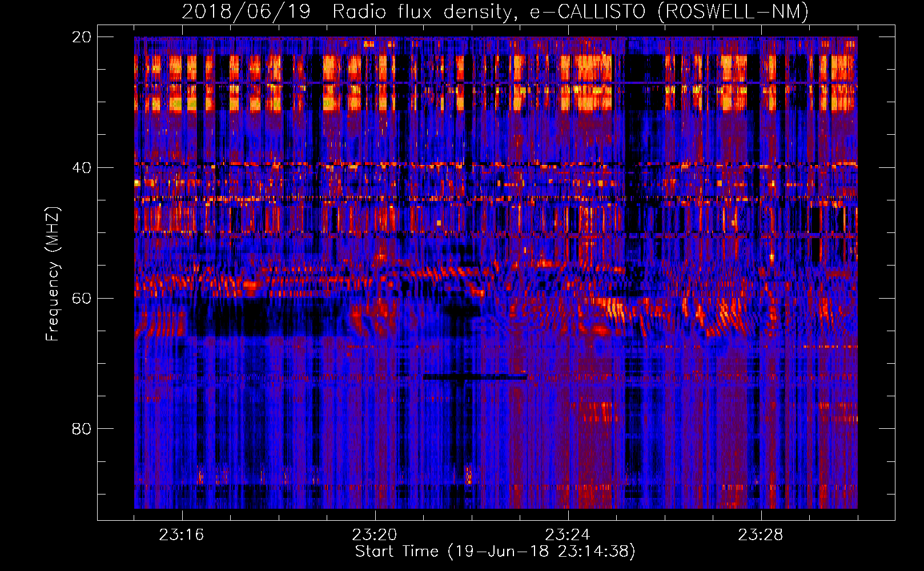
Task: Click the 23:20 time tick label
Action: tap(375, 535)
